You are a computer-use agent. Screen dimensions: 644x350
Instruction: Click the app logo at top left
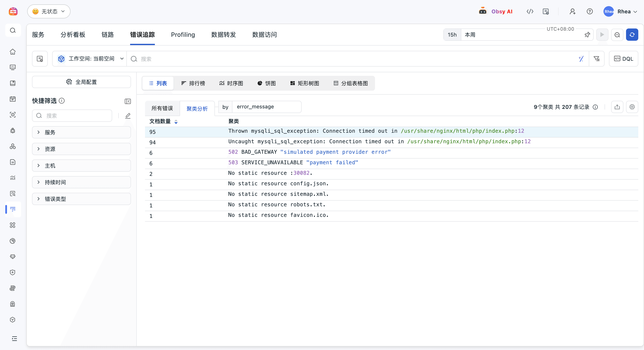[13, 12]
